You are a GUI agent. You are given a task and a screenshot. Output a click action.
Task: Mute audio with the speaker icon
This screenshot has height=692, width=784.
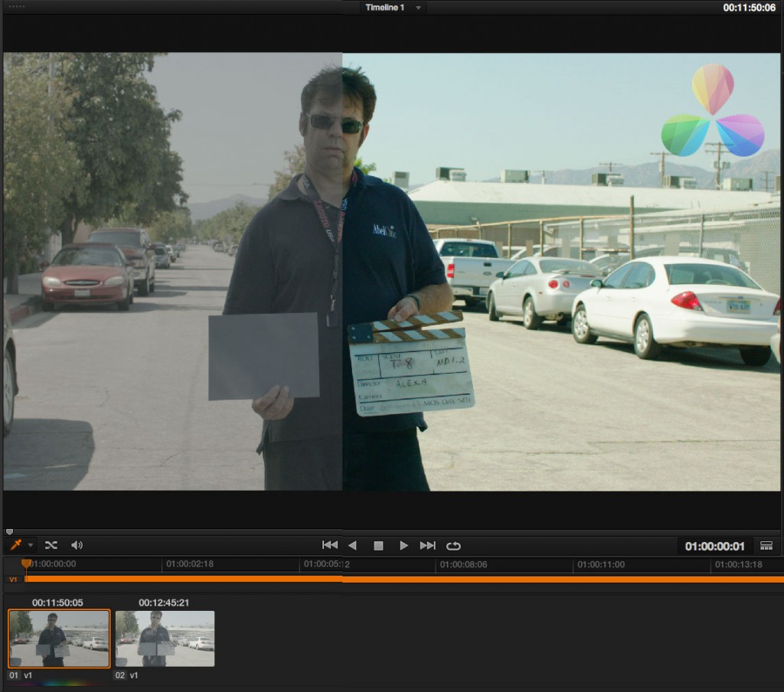click(x=77, y=545)
